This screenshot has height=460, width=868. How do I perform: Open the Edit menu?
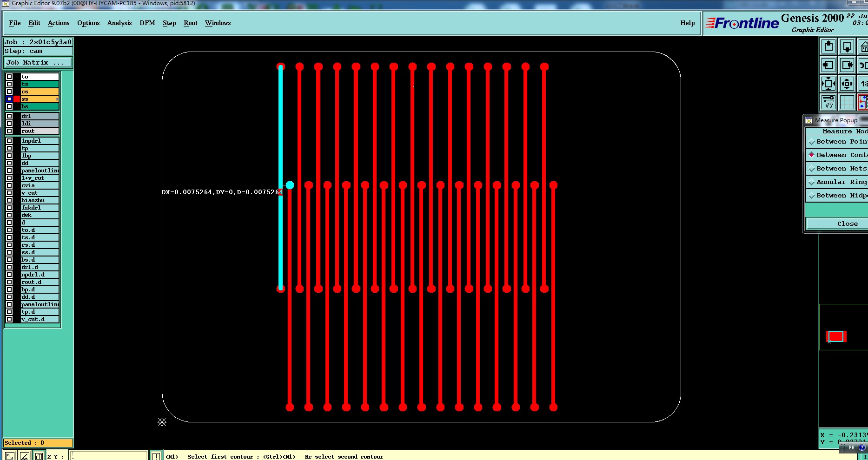tap(34, 23)
